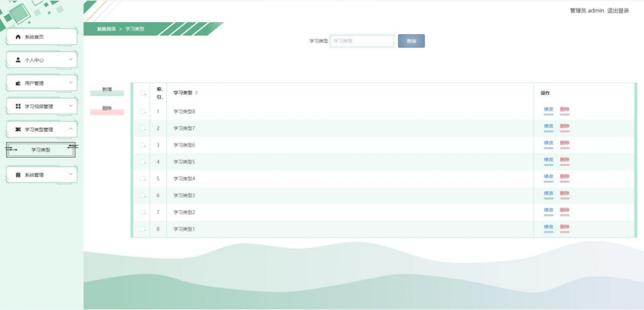Expand the 个人中心 menu chevron

71,60
